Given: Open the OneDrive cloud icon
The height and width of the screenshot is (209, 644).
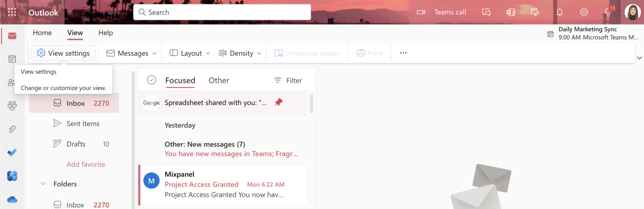Looking at the screenshot, I should pos(12,199).
